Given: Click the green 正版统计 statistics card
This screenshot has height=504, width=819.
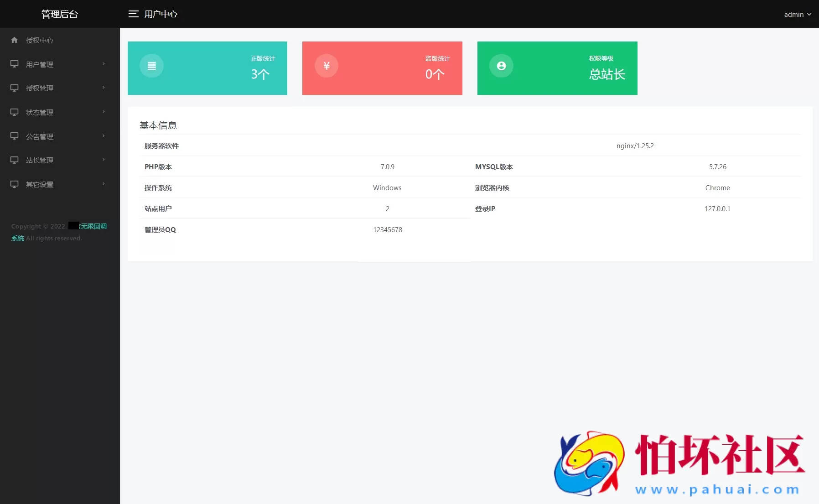Looking at the screenshot, I should 207,68.
